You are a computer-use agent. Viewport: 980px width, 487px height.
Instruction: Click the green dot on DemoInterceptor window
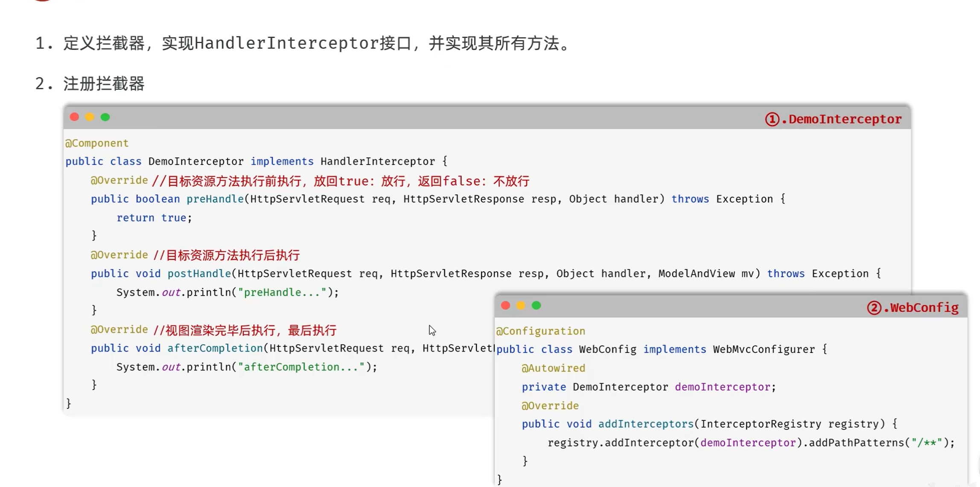pyautogui.click(x=105, y=117)
